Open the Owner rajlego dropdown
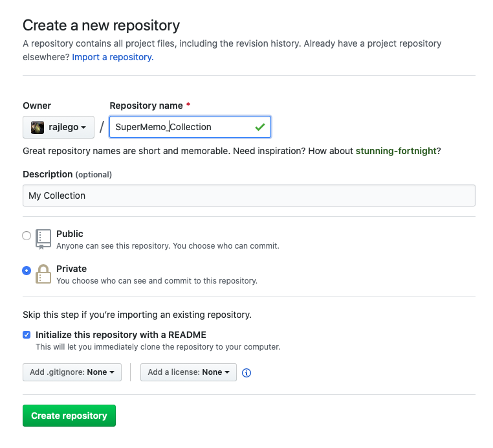 58,127
